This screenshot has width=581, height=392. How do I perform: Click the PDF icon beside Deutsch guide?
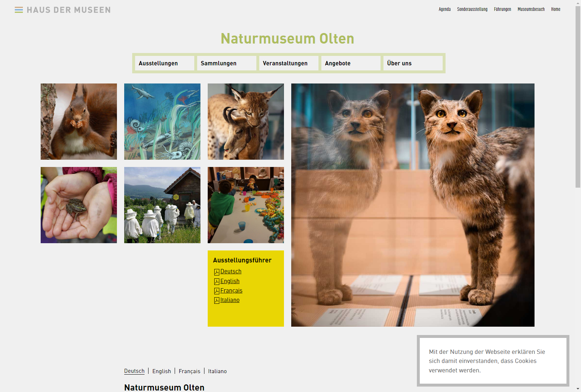click(217, 272)
